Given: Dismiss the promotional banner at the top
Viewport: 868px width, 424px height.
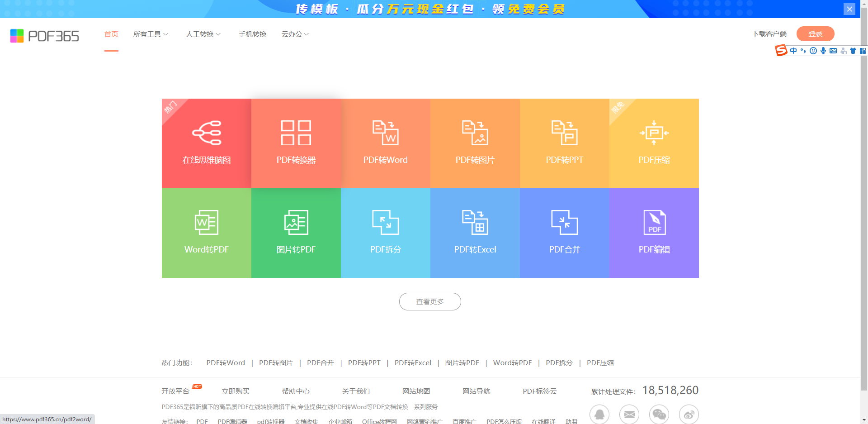Looking at the screenshot, I should (849, 9).
